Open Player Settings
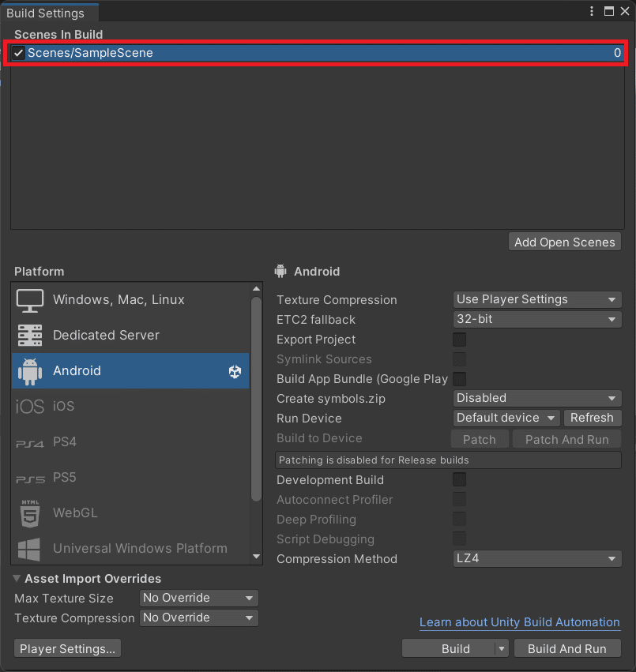 (x=67, y=648)
